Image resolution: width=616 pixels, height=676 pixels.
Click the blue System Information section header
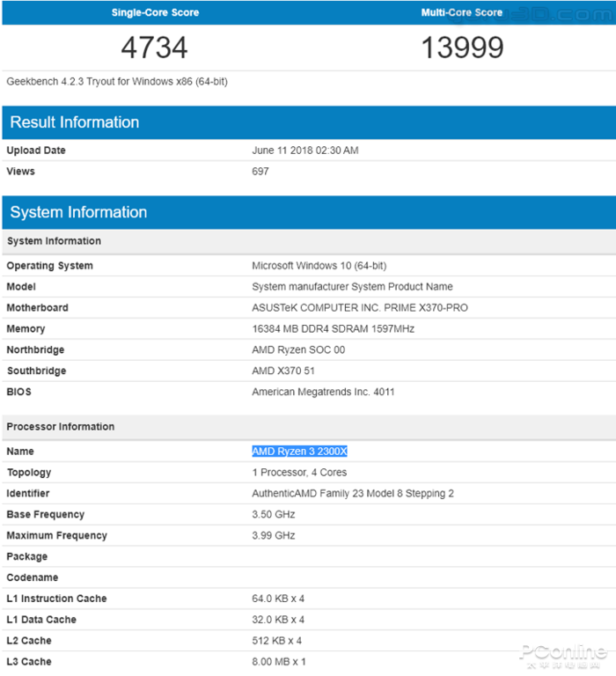(309, 212)
